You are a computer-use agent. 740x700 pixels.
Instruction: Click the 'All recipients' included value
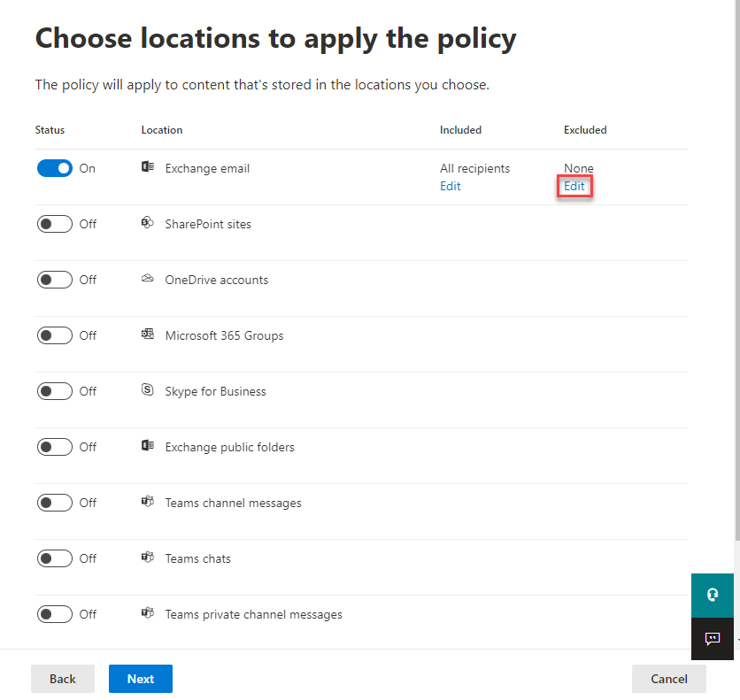[x=474, y=168]
